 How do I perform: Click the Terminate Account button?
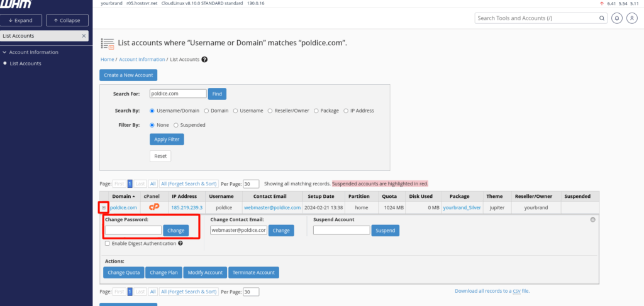[x=253, y=273]
